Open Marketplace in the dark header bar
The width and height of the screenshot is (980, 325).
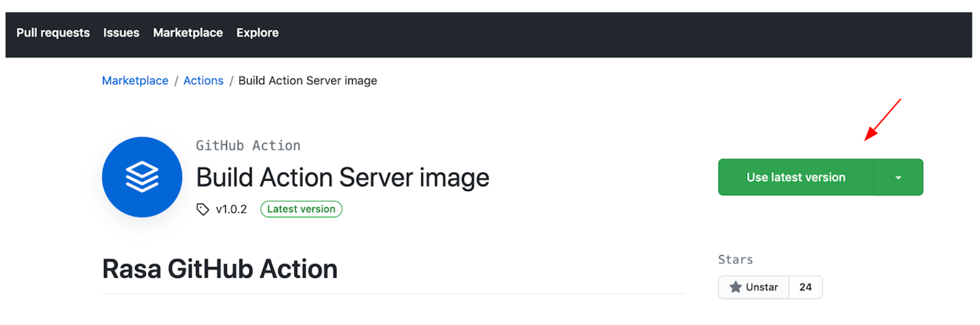coord(188,33)
